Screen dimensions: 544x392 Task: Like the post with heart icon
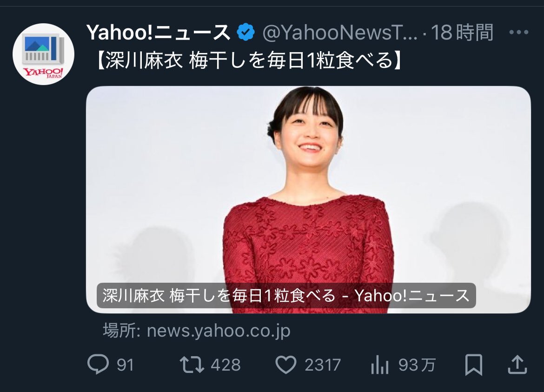click(x=286, y=365)
